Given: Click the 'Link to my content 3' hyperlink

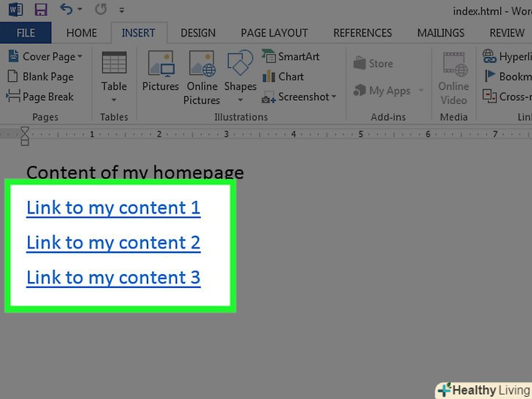Looking at the screenshot, I should tap(113, 278).
